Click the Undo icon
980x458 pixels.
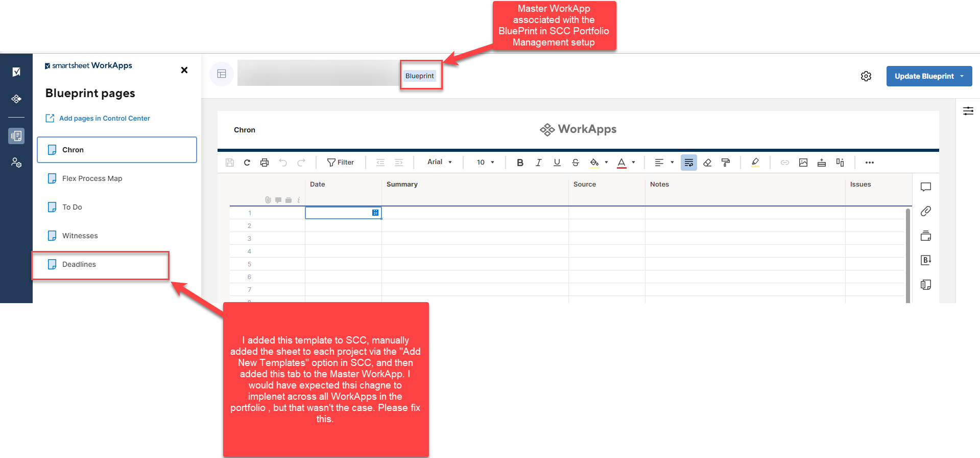coord(283,163)
